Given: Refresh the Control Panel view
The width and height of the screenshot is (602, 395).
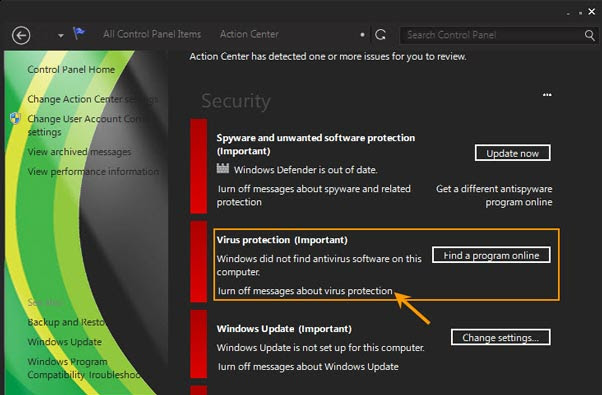Looking at the screenshot, I should [x=380, y=35].
